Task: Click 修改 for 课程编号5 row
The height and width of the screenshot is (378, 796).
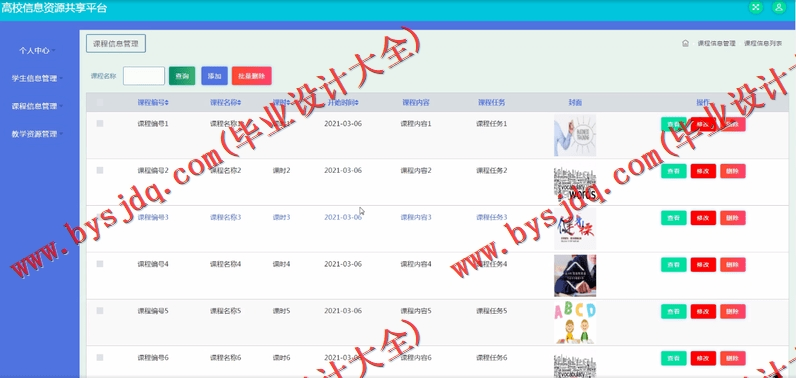Action: click(x=703, y=311)
